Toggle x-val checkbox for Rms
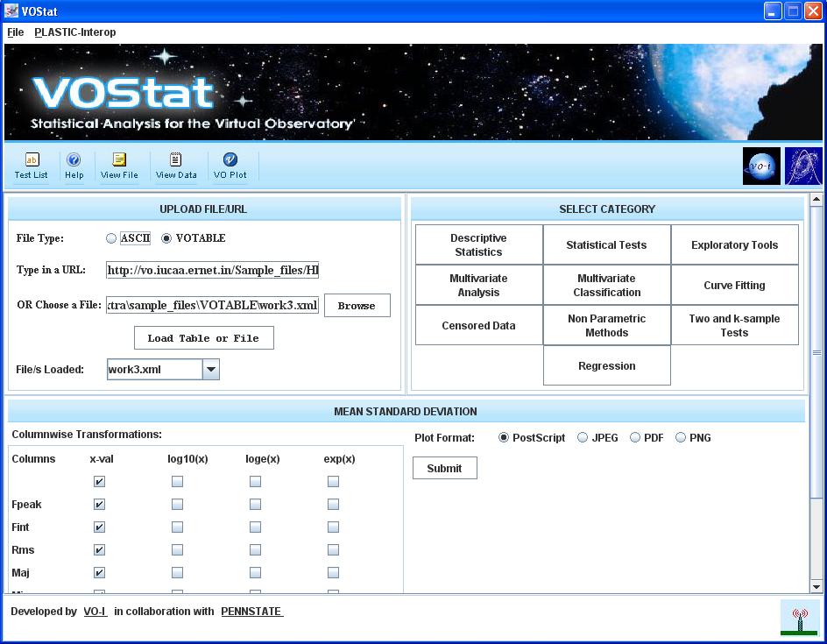The width and height of the screenshot is (827, 644). tap(99, 549)
